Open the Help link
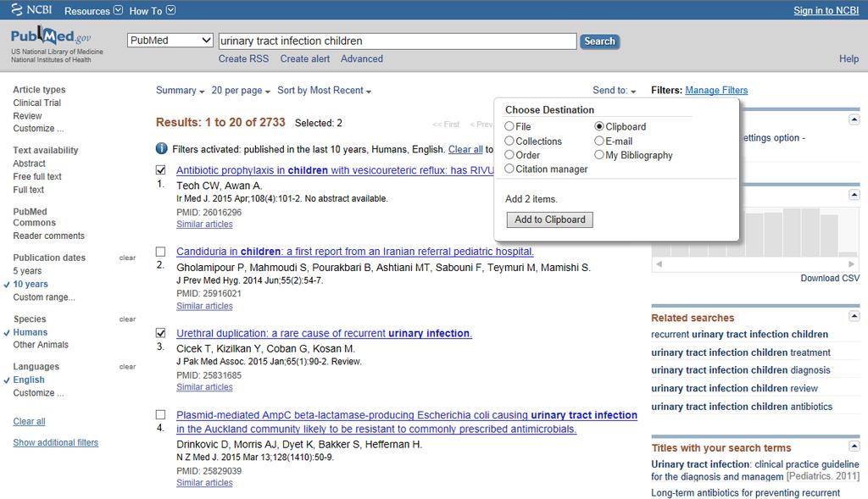This screenshot has width=868, height=499. [849, 58]
